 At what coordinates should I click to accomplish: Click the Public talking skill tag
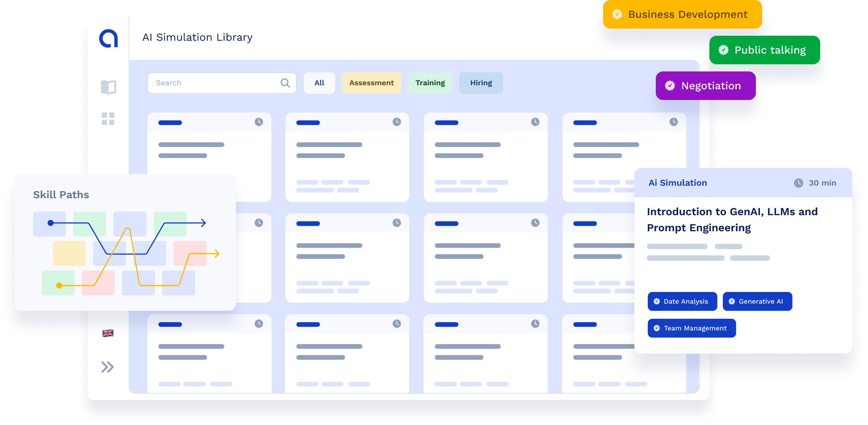click(764, 50)
